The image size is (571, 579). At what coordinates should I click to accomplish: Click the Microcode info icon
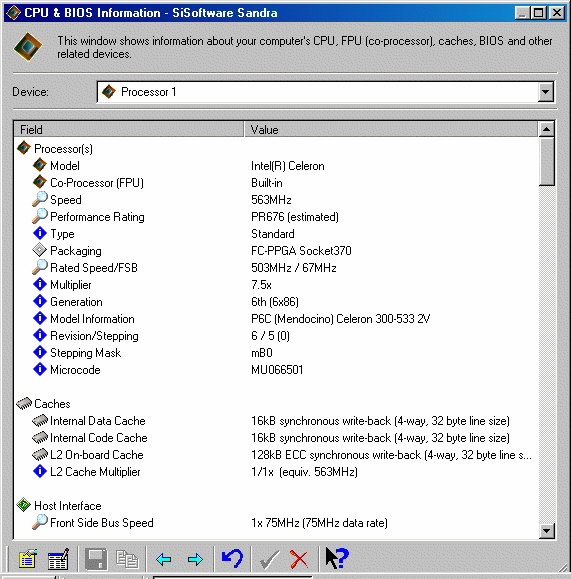(x=40, y=369)
